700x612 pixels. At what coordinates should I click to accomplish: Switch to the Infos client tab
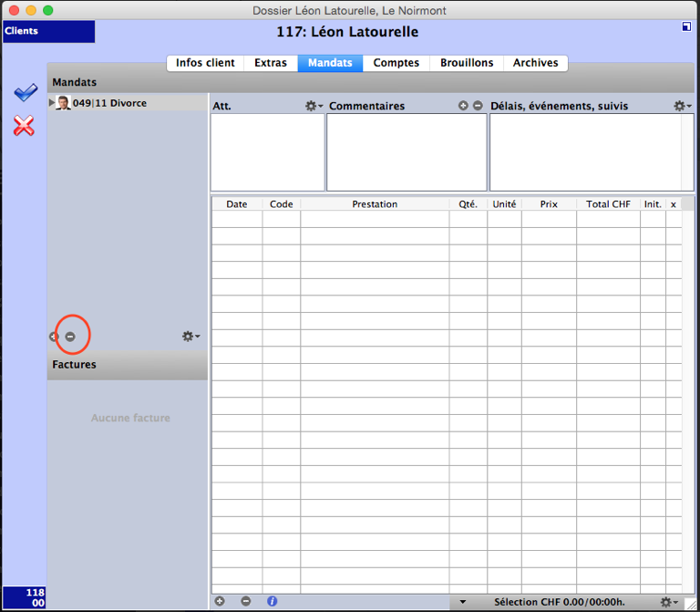click(205, 63)
